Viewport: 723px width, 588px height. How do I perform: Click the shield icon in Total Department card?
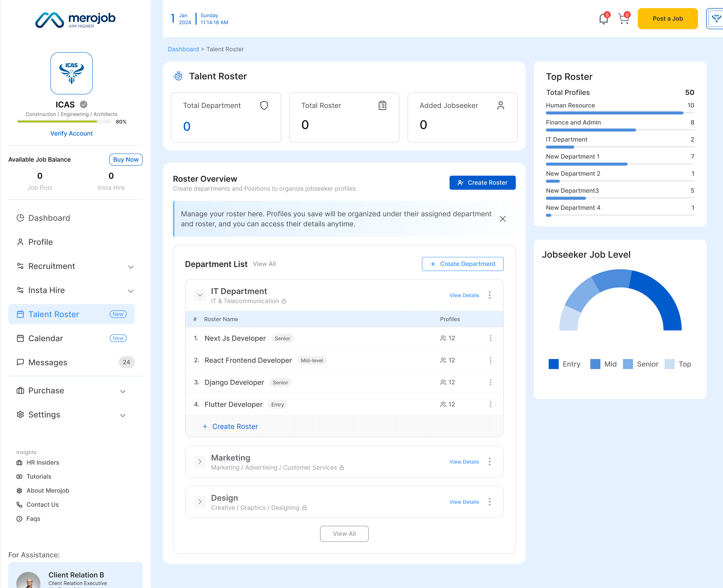point(264,106)
